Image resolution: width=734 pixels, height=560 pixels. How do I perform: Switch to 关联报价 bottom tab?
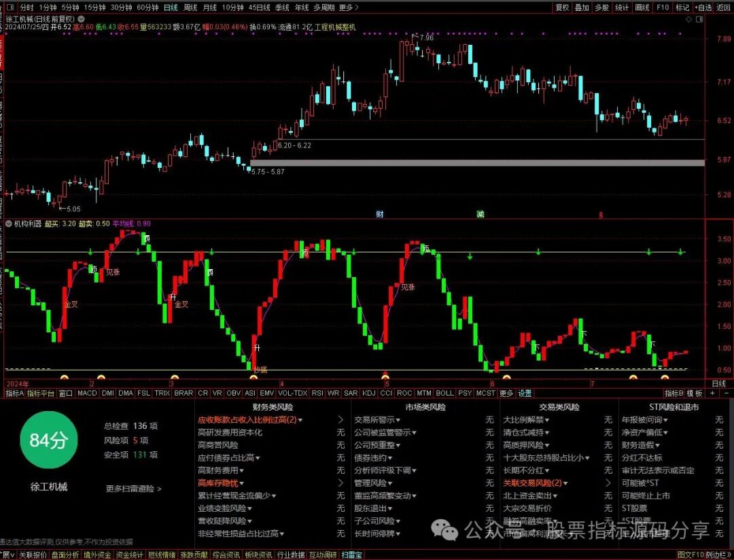point(33,555)
